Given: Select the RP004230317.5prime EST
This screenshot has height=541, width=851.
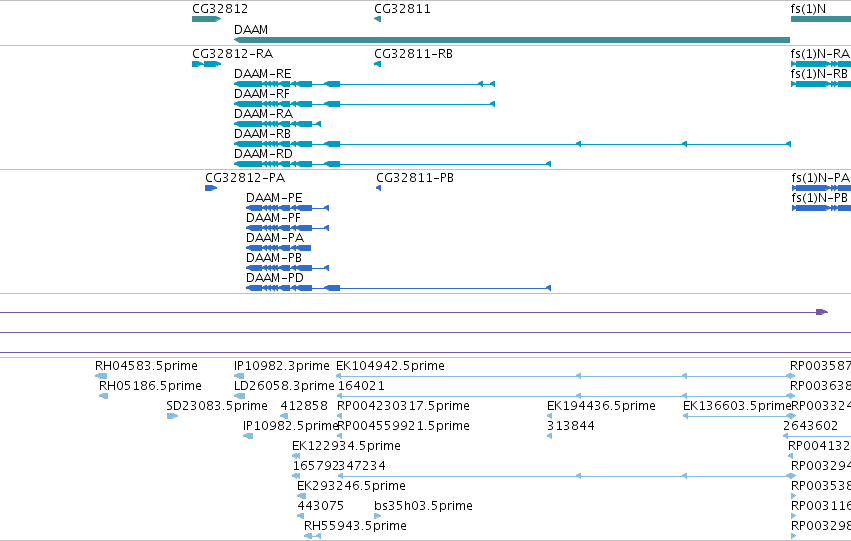Looking at the screenshot, I should 403,406.
